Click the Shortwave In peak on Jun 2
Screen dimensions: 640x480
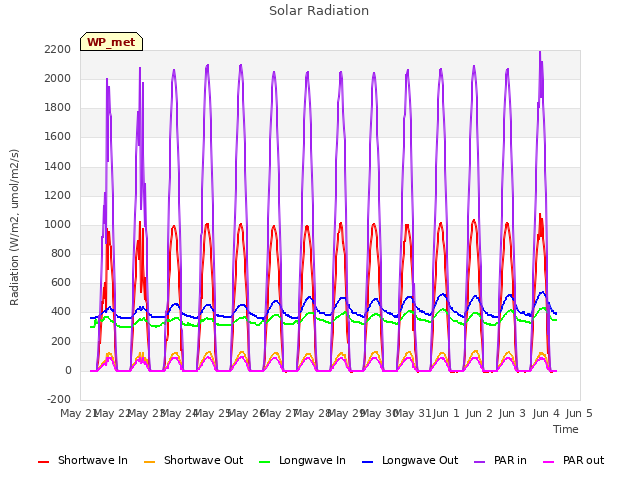coord(474,220)
